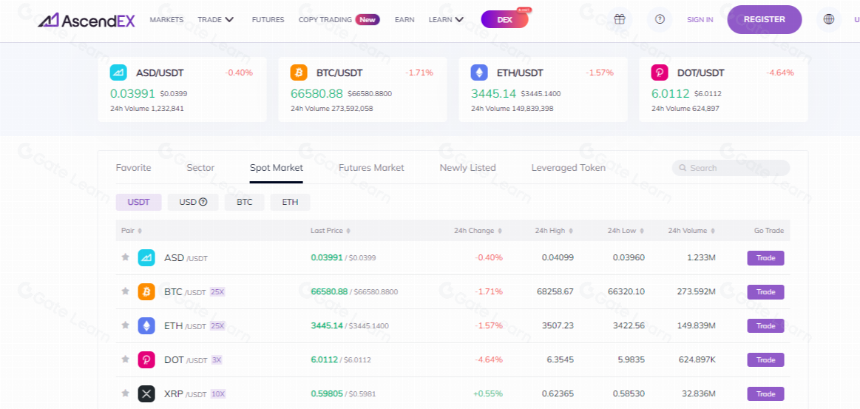
Task: Click the BTC icon in the table row
Action: coord(146,292)
